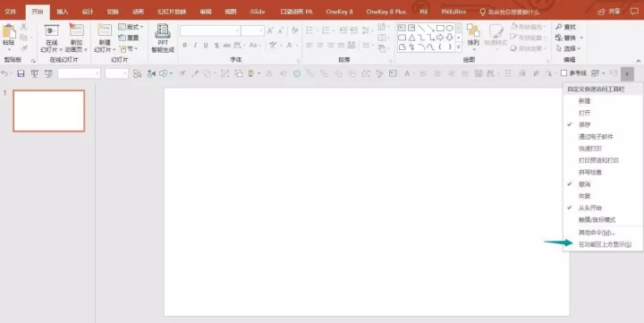
Task: Open the 选择 select dropdown
Action: (569, 48)
